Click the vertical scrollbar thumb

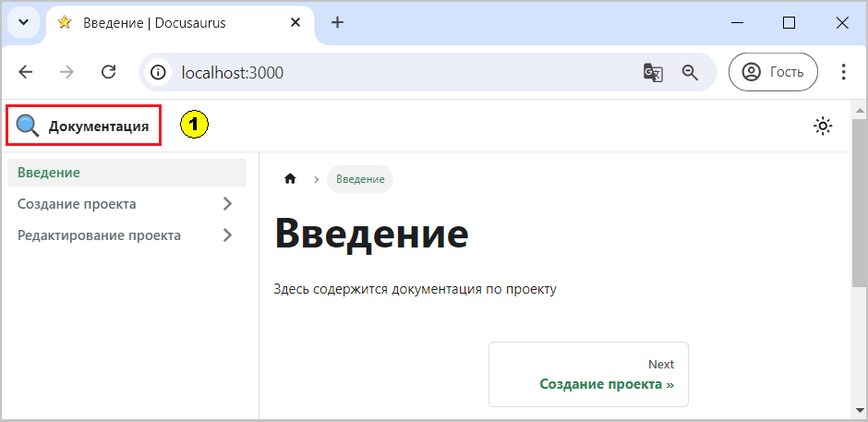[x=859, y=202]
